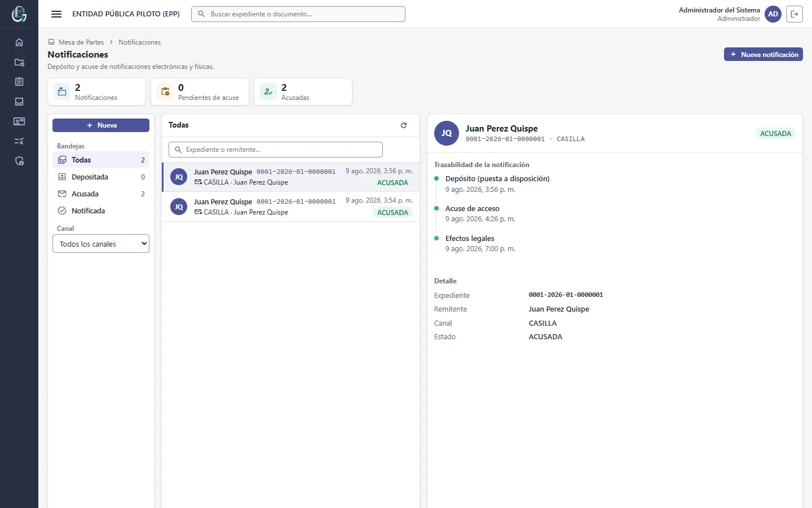This screenshot has width=812, height=508.
Task: Open notification dated 9 ago. 2026, 3:56 p. m.
Action: [291, 177]
